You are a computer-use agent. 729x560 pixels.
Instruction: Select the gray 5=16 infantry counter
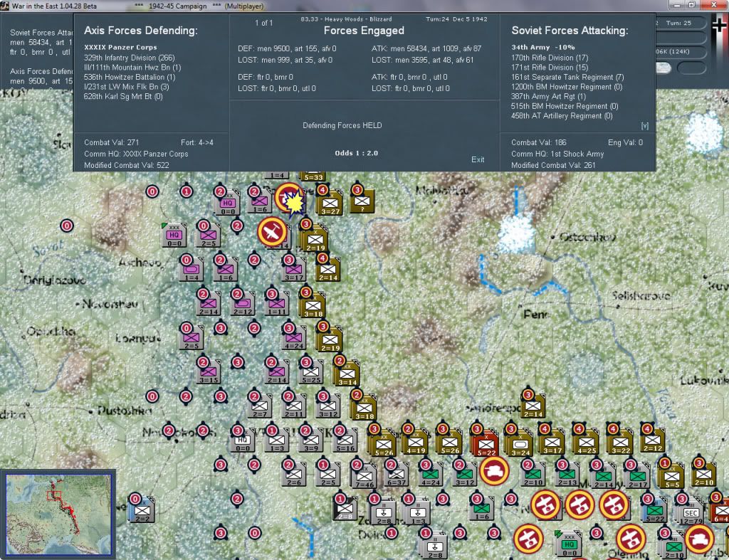[x=345, y=440]
